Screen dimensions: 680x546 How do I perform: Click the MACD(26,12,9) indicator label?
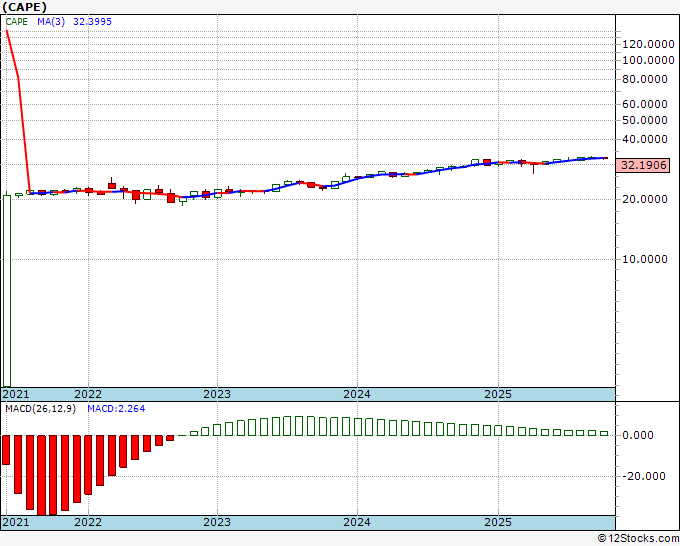[x=40, y=409]
